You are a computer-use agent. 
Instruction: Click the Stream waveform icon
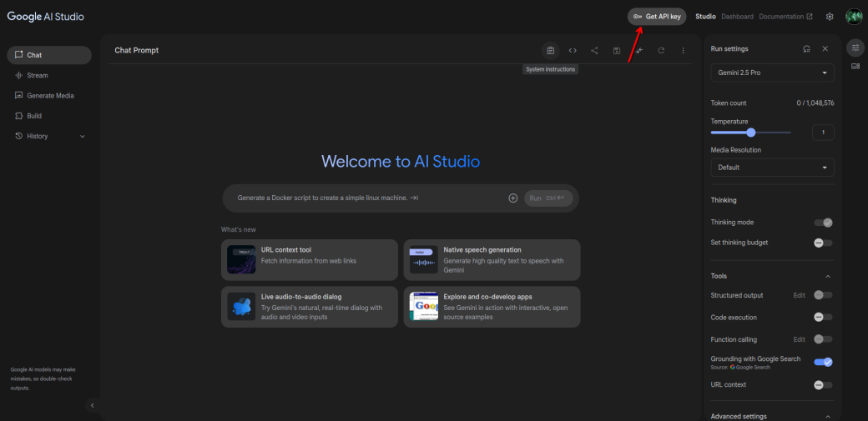pos(19,75)
